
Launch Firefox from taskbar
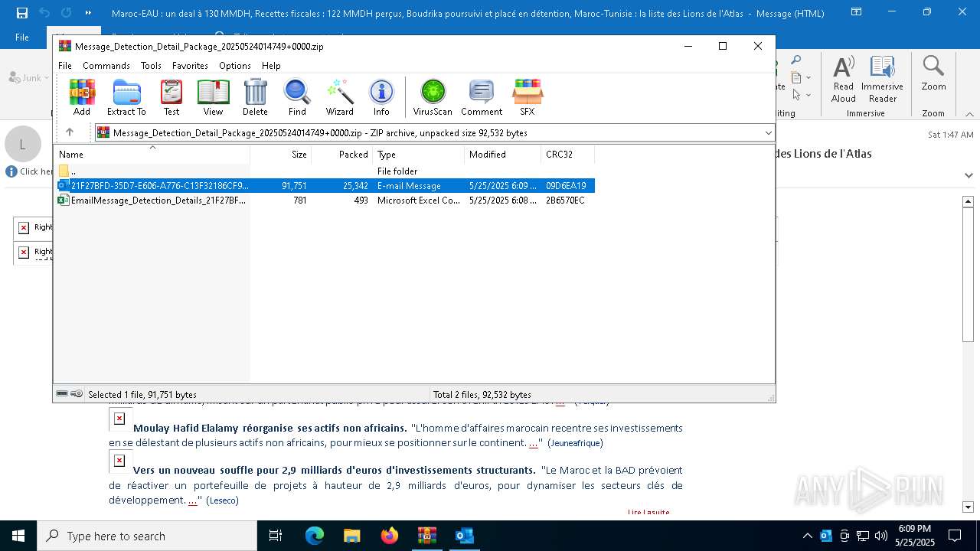390,536
